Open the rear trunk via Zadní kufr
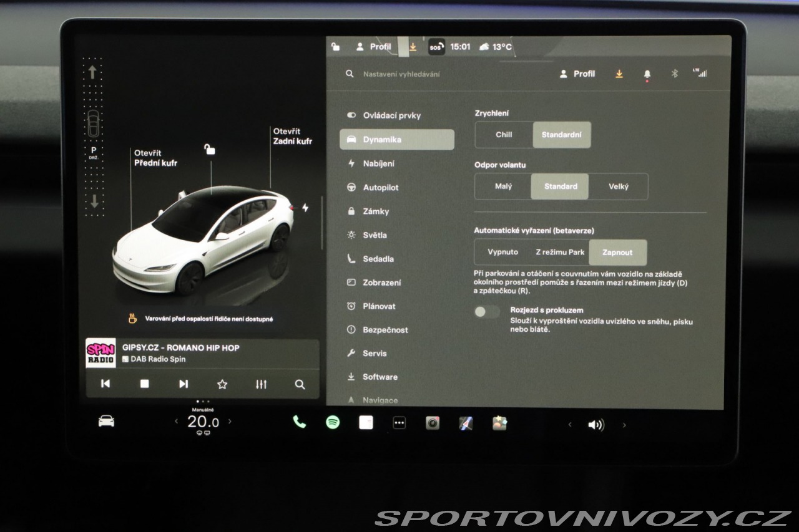799x532 pixels. (x=292, y=137)
